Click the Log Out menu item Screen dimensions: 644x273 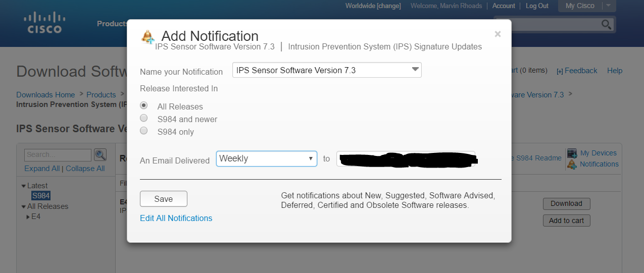coord(537,6)
